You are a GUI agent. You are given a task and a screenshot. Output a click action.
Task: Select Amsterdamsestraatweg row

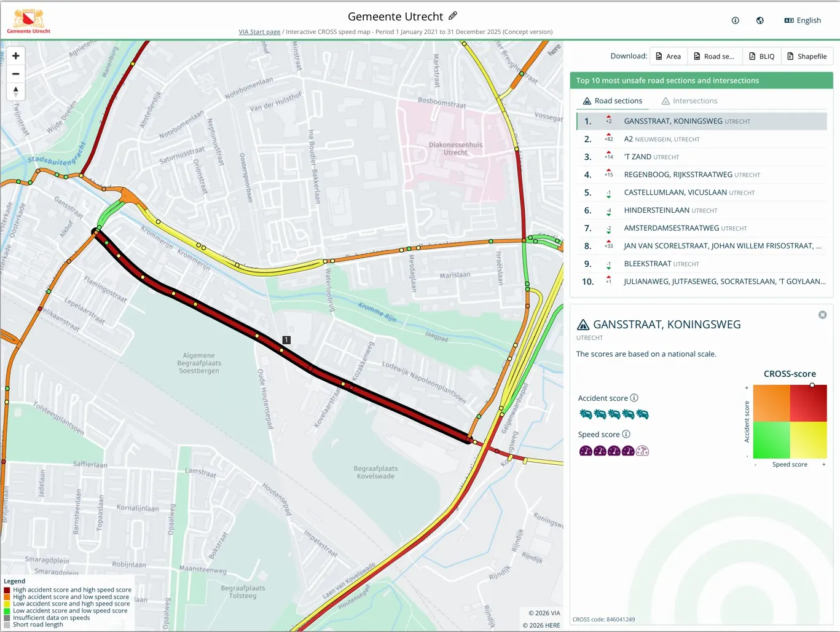coord(702,228)
